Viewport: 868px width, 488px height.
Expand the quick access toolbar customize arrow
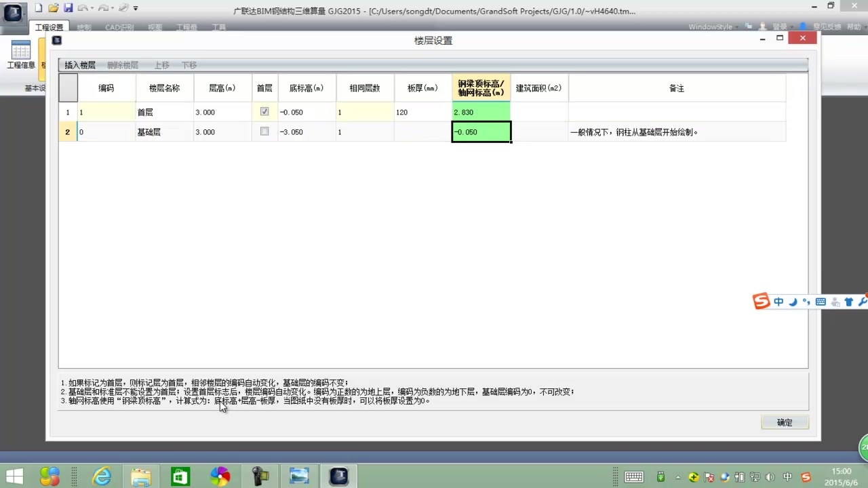(136, 8)
